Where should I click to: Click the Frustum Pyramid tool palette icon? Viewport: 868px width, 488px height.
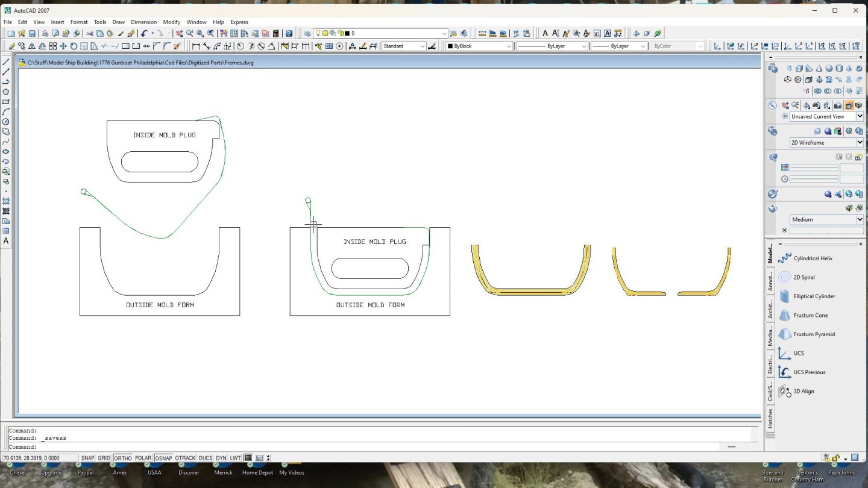[784, 334]
